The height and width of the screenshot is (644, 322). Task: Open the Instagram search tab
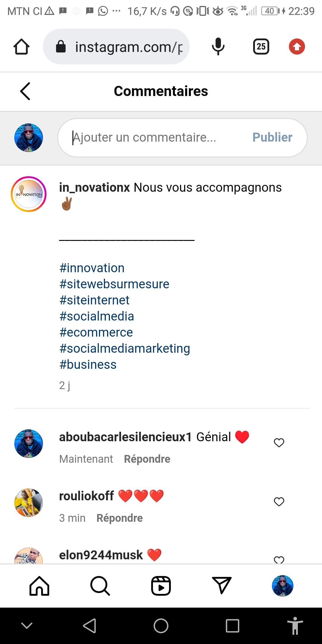[x=100, y=586]
